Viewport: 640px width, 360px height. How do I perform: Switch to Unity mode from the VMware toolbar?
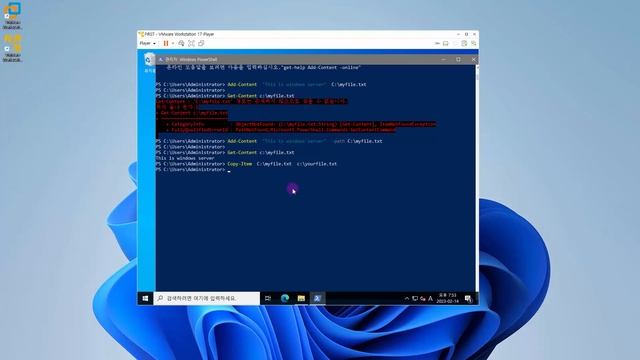tap(201, 43)
